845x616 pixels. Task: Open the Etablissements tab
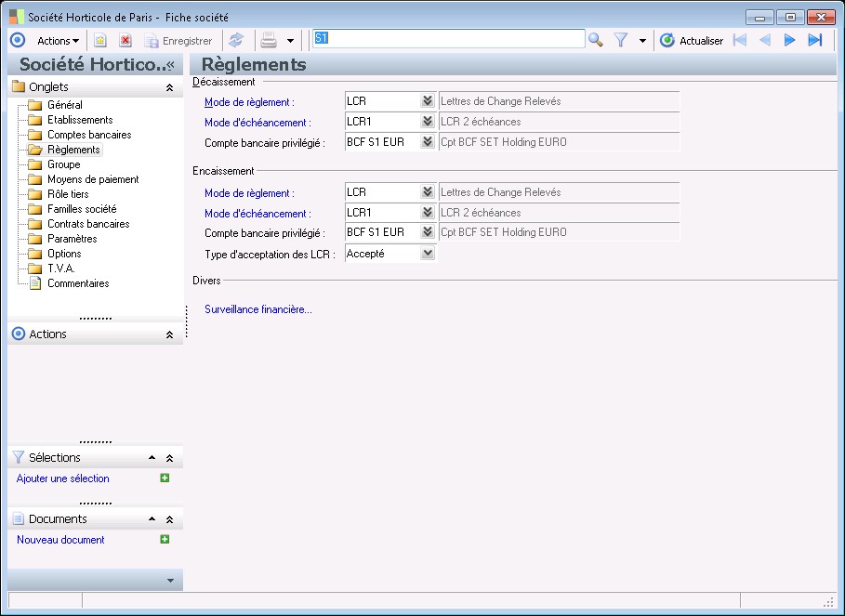[x=80, y=120]
